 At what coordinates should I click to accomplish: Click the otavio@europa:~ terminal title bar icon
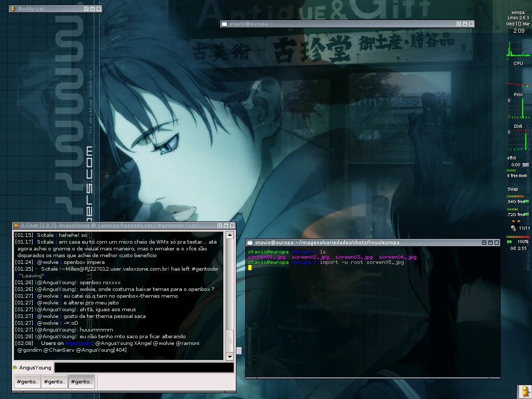click(x=224, y=24)
